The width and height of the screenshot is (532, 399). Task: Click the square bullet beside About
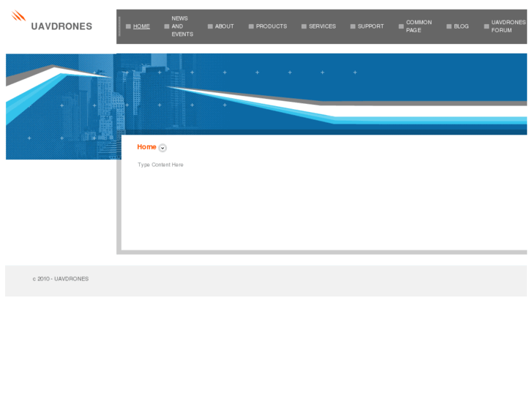tap(210, 26)
